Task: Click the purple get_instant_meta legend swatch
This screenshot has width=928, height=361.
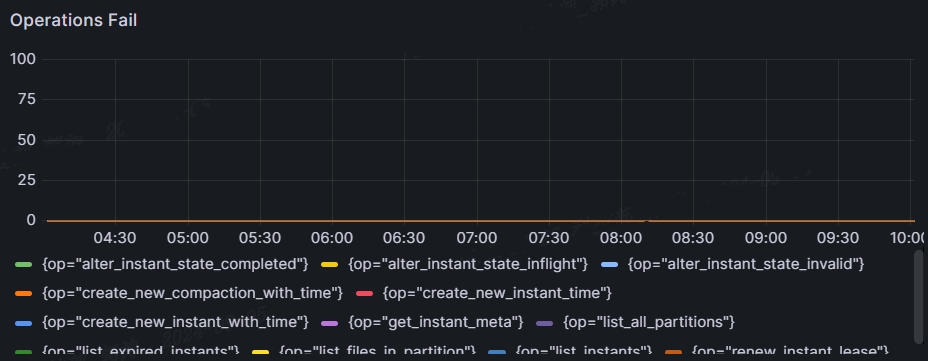Action: point(330,323)
